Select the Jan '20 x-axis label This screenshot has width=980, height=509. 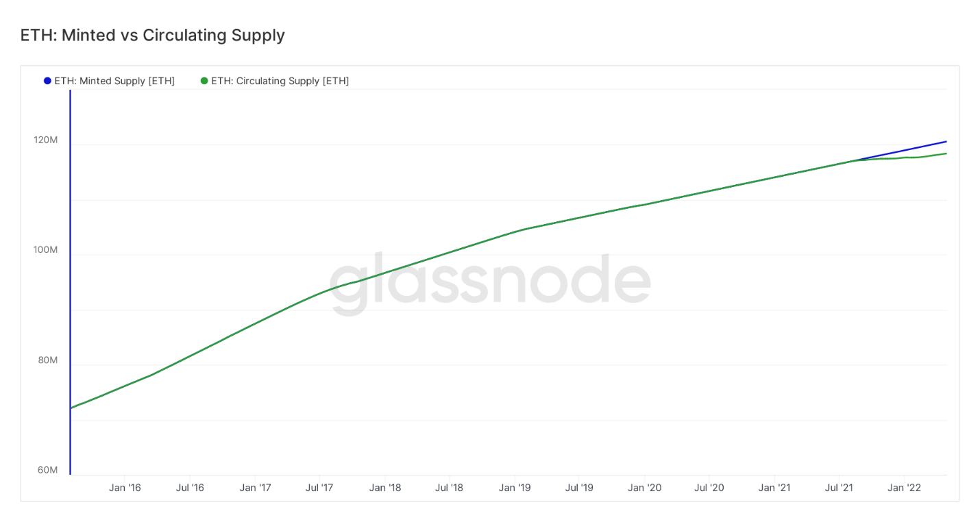[645, 488]
